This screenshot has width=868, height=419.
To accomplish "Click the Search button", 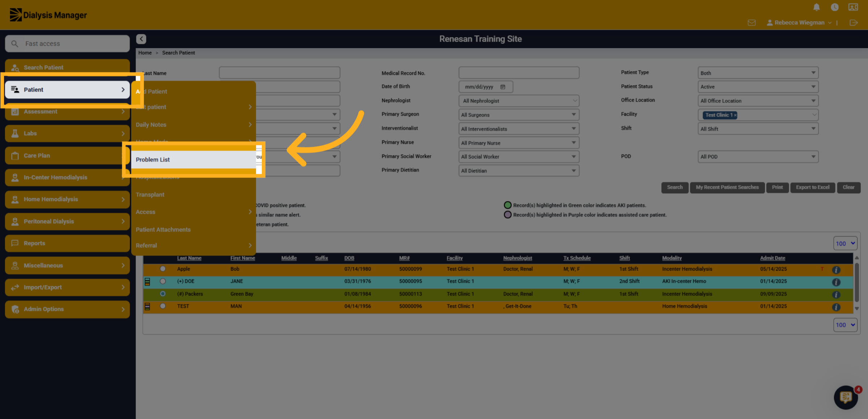I will coord(675,187).
